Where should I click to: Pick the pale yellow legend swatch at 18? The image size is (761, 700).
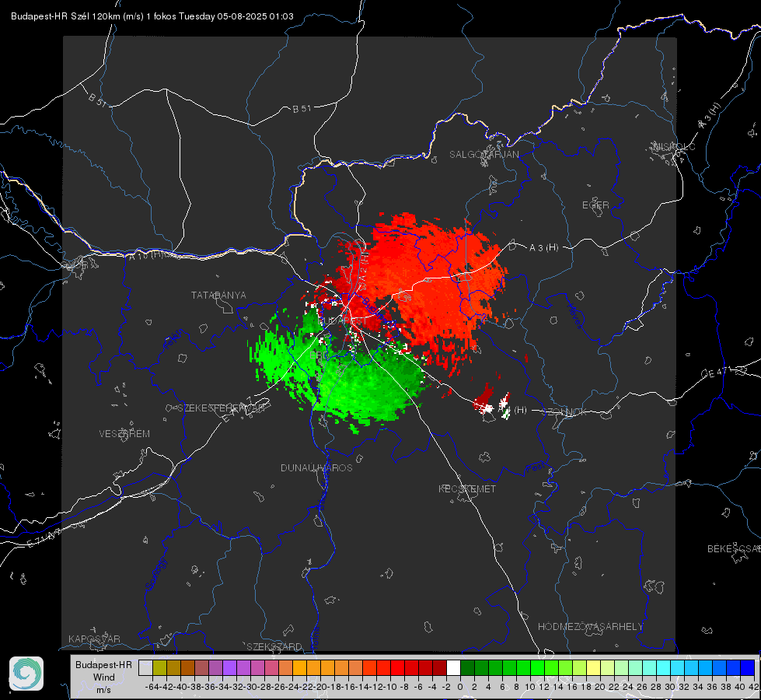[594, 667]
